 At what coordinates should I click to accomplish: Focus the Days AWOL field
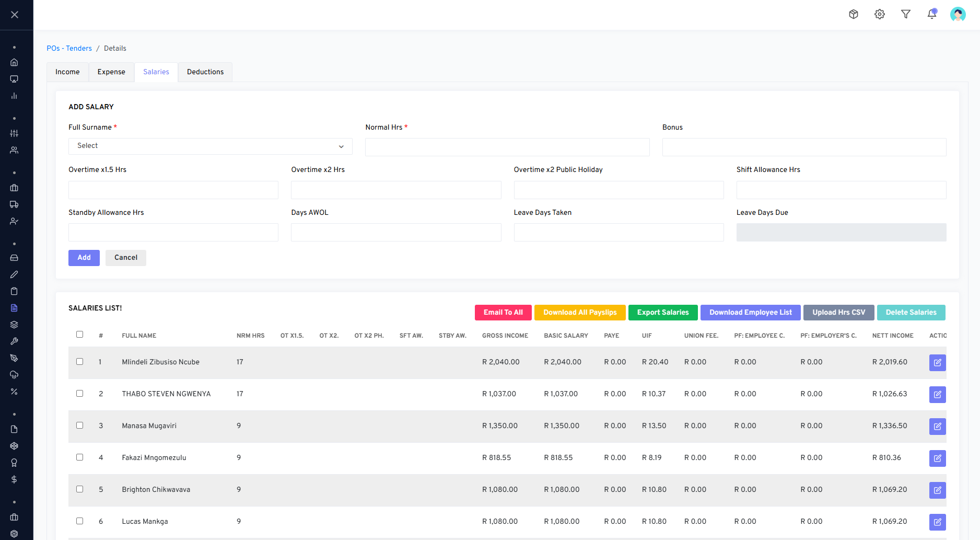click(396, 233)
